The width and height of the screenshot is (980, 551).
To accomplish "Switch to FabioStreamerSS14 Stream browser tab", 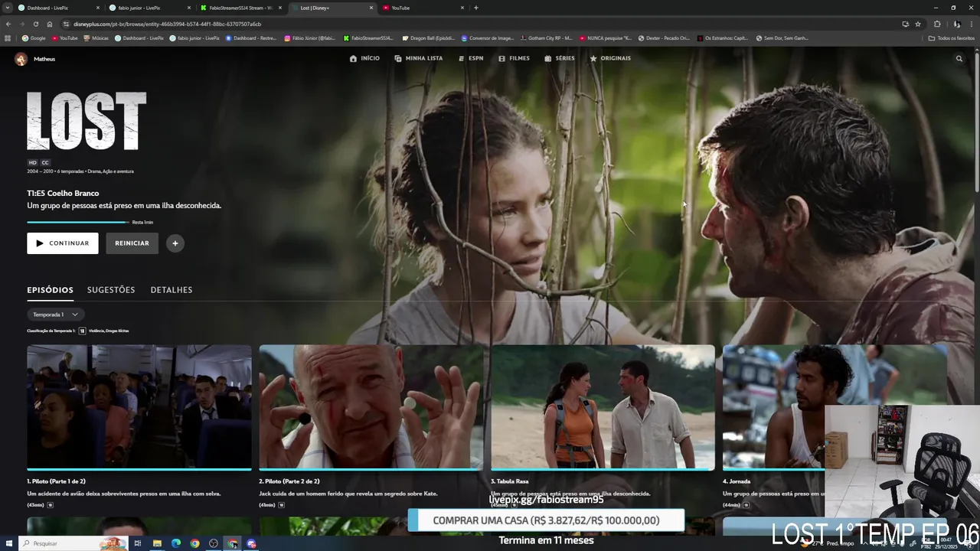I will 240,8.
